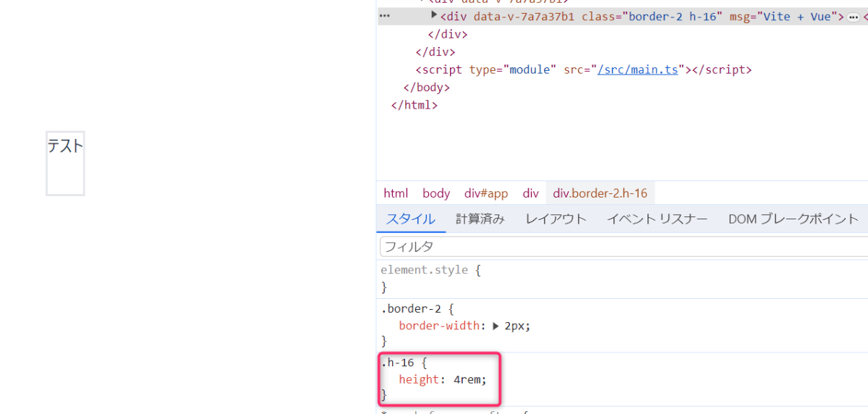Click the 4rem height value
The height and width of the screenshot is (414, 868).
467,379
